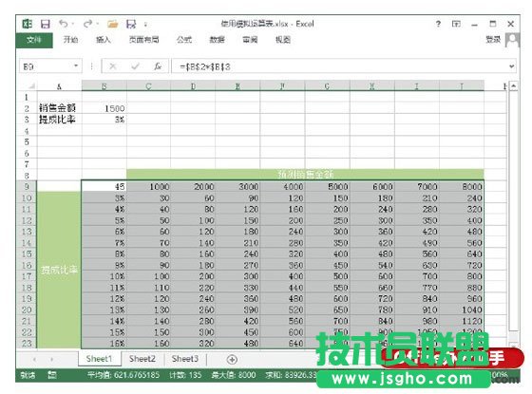Viewport: 532px width, 394px height.
Task: Switch to the 公式 ribbon tab
Action: click(184, 40)
